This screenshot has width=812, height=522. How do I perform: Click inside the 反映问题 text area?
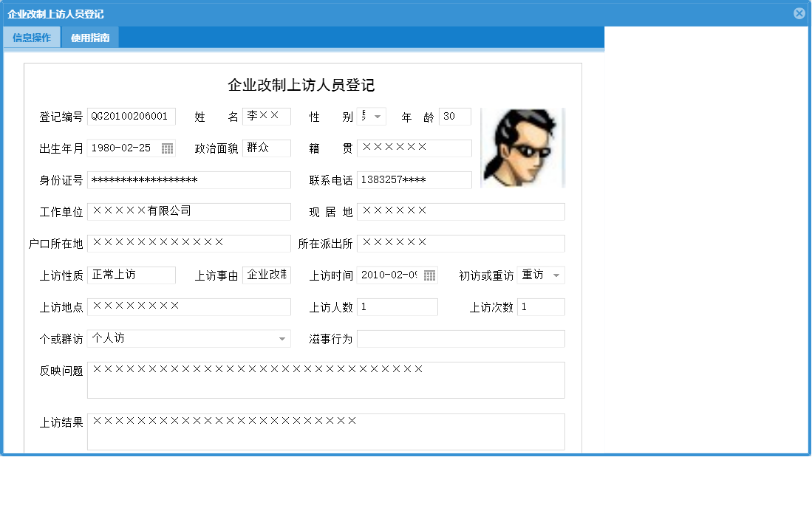point(325,380)
